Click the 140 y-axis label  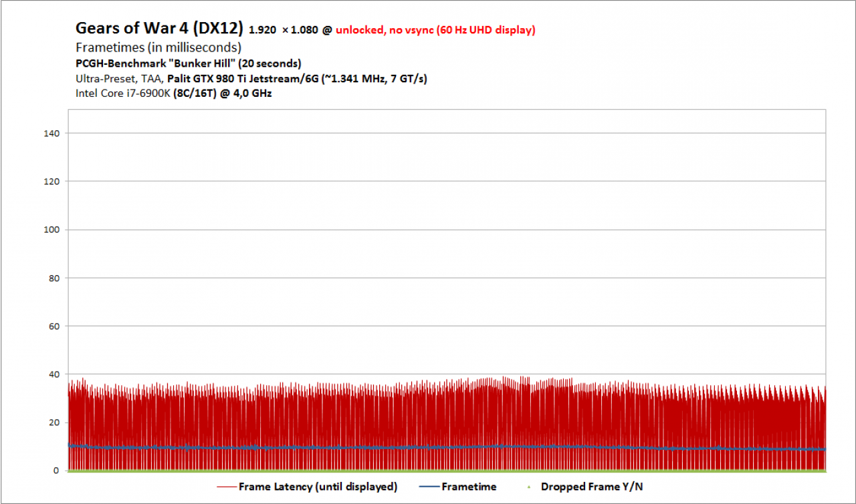pyautogui.click(x=52, y=134)
